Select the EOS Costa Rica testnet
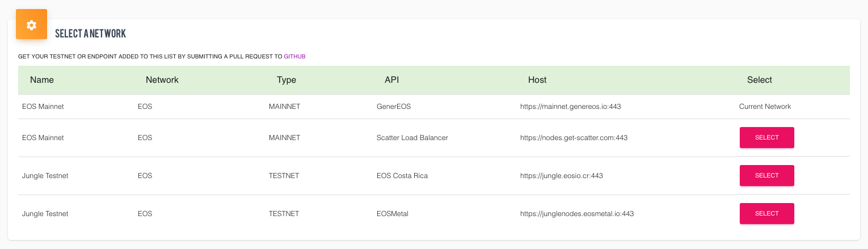Viewport: 868px width, 249px height. (x=766, y=176)
